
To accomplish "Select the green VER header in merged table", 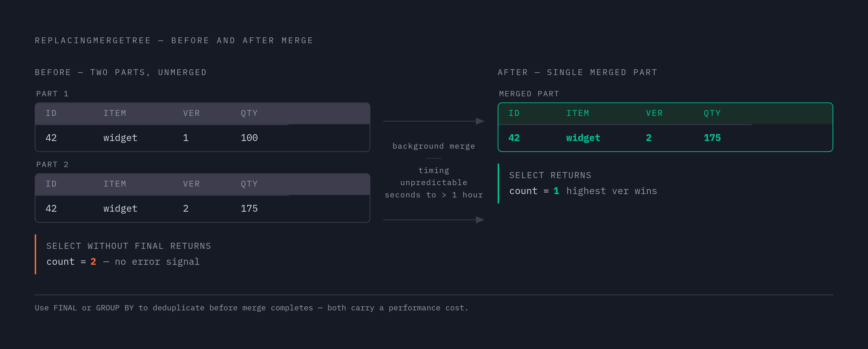I will click(654, 113).
